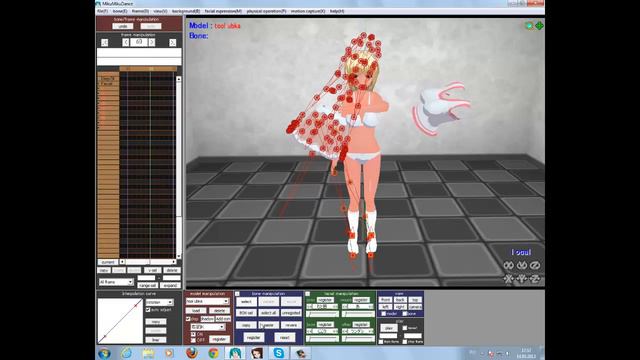The width and height of the screenshot is (640, 360).
Task: Click the Y-axis move icon
Action: (x=522, y=279)
